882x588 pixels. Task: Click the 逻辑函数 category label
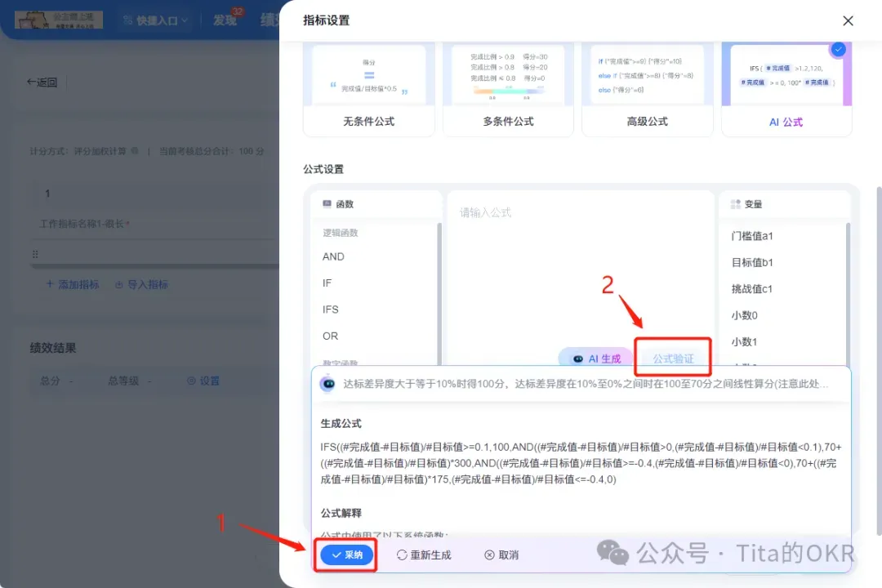[x=341, y=233]
